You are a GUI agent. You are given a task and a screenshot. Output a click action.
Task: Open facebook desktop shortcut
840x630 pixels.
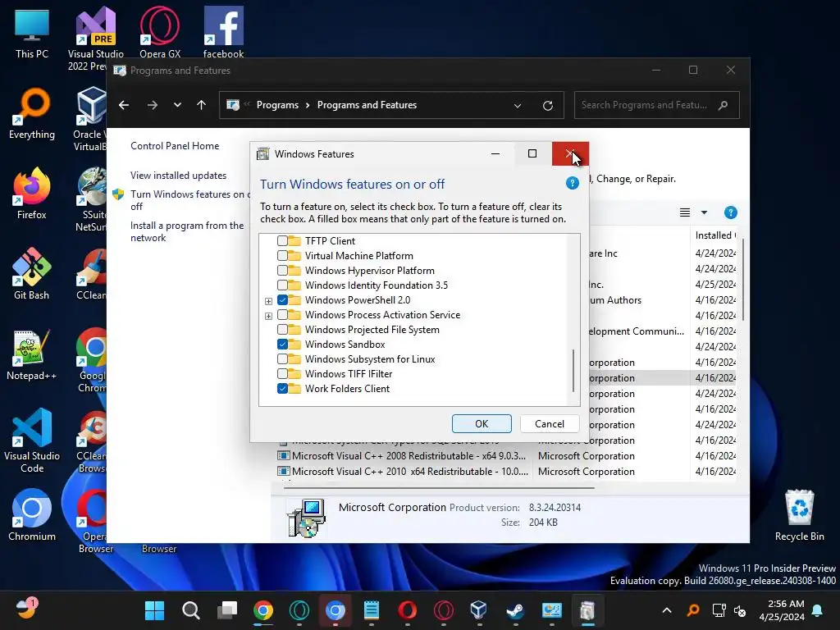(x=223, y=31)
